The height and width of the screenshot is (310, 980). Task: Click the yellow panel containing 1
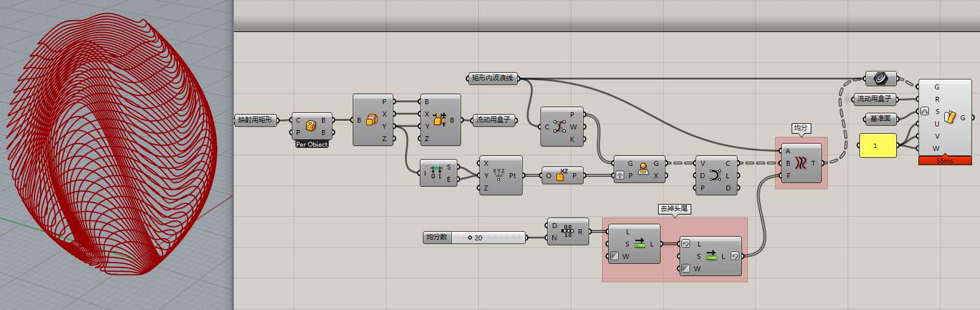pos(878,145)
